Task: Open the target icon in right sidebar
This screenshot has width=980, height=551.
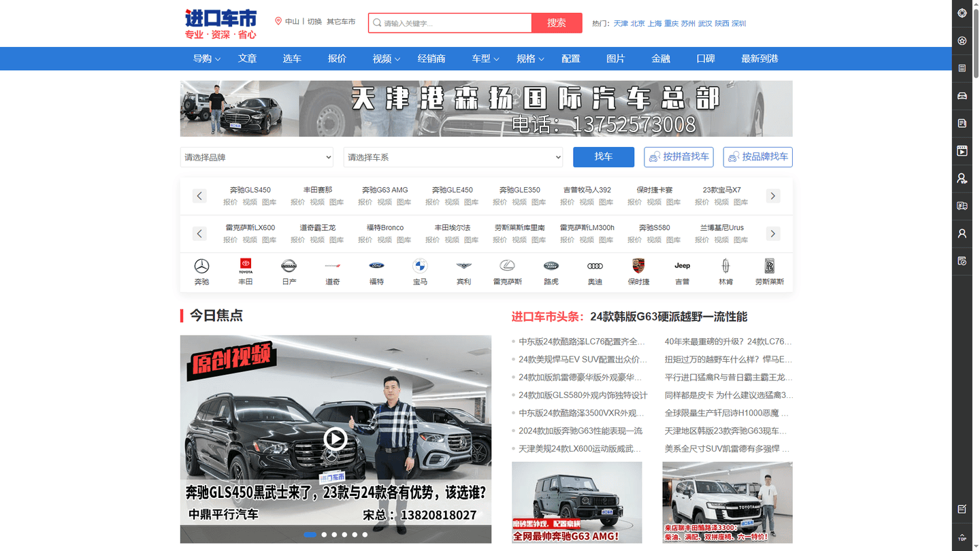Action: tap(962, 13)
